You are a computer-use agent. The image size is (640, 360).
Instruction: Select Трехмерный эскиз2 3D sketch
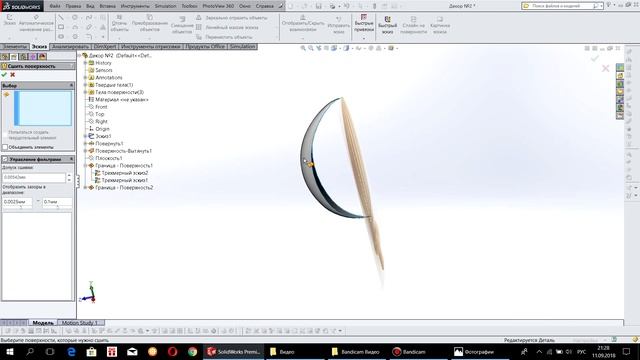124,173
